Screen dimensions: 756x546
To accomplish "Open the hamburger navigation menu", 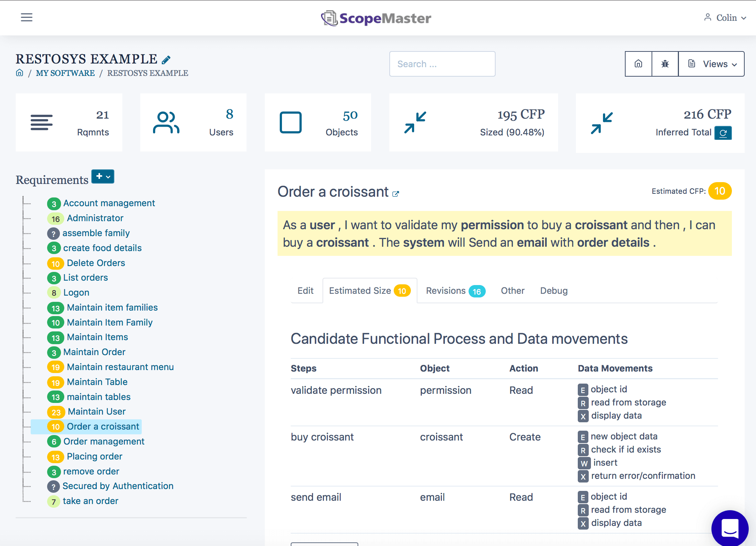I will tap(27, 17).
